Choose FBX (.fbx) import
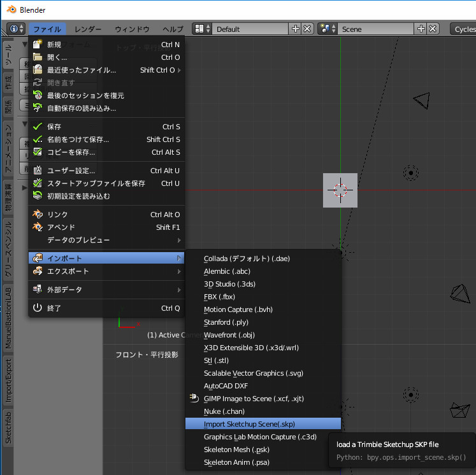Viewport: 476px width, 475px height. click(263, 297)
